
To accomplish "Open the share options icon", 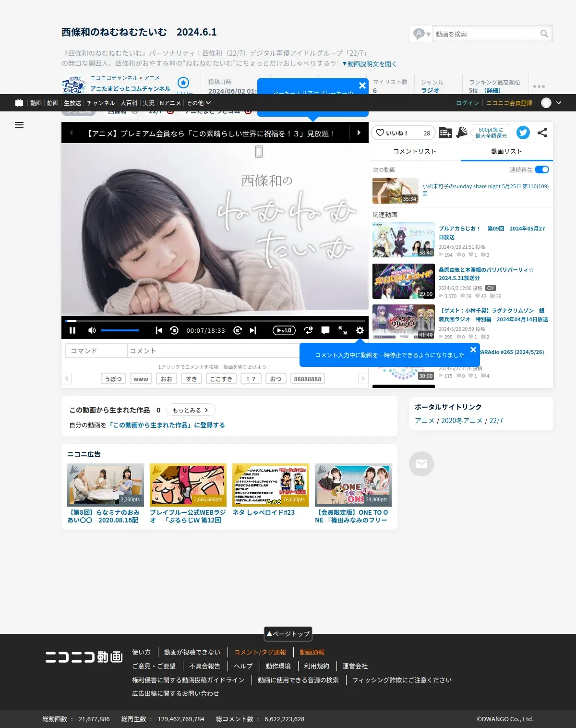I will [542, 133].
